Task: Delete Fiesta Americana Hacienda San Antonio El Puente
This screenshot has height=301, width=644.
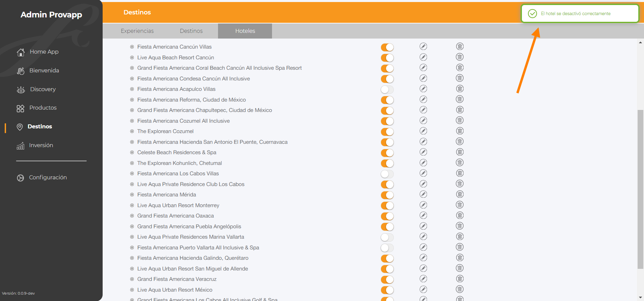Action: tap(460, 141)
